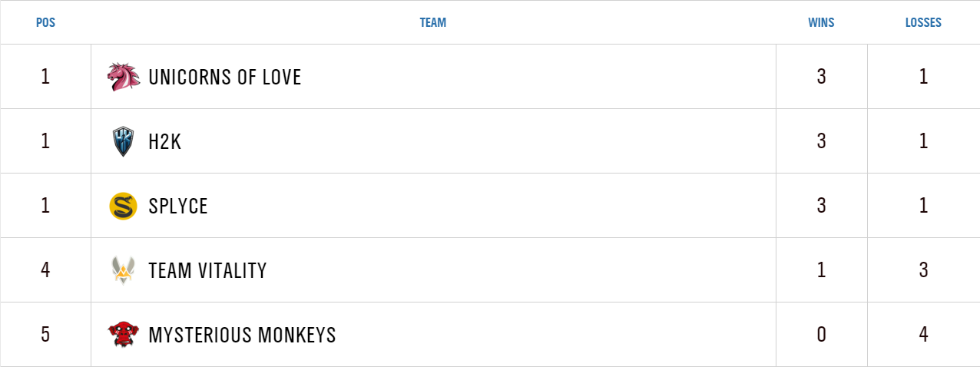
Task: Click the wins value for Team Vitality
Action: (821, 270)
